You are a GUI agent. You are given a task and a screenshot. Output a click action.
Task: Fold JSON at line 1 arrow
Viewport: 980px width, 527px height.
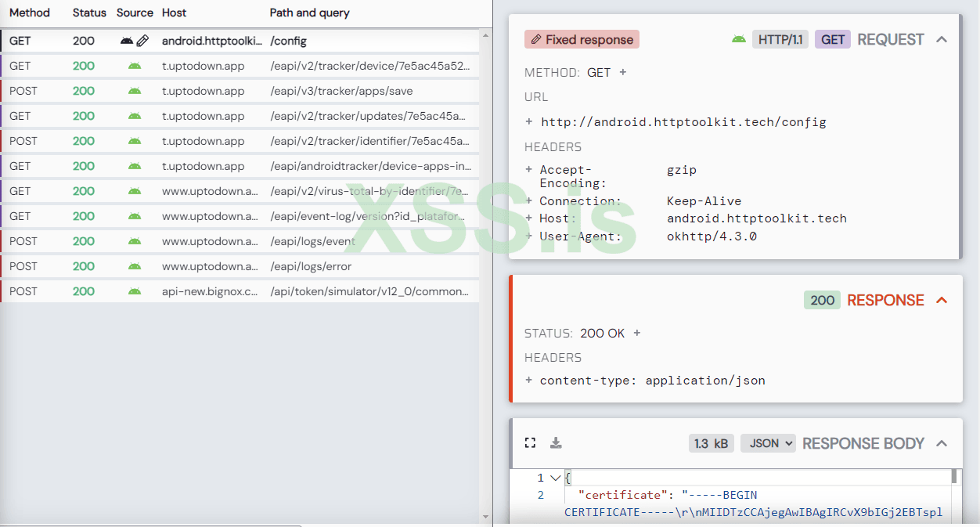click(555, 478)
